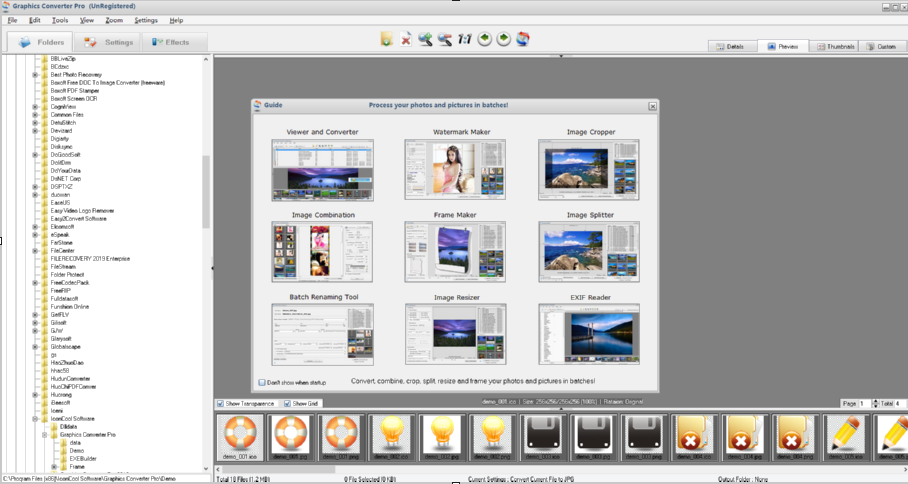Open the File menu
This screenshot has height=484, width=908.
12,20
